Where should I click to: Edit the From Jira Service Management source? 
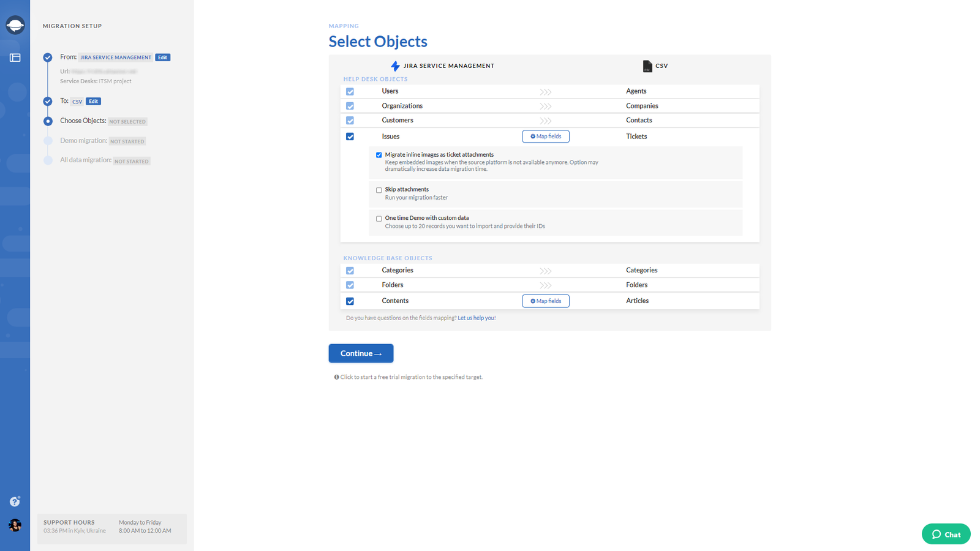(162, 58)
